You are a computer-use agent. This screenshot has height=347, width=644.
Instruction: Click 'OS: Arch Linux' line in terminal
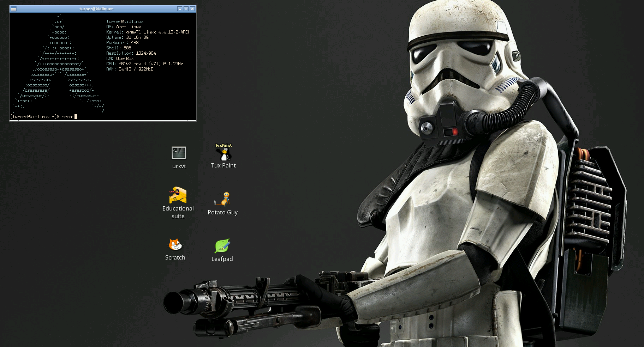coord(124,27)
